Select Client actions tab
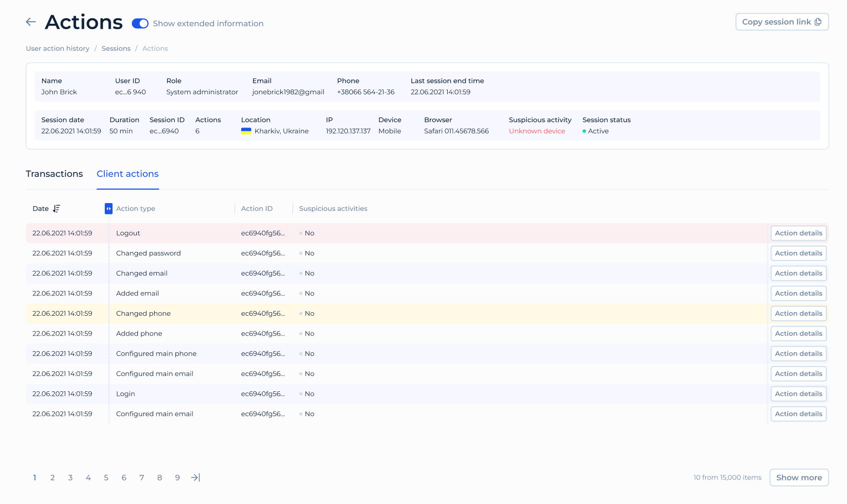The height and width of the screenshot is (504, 847). (x=127, y=174)
